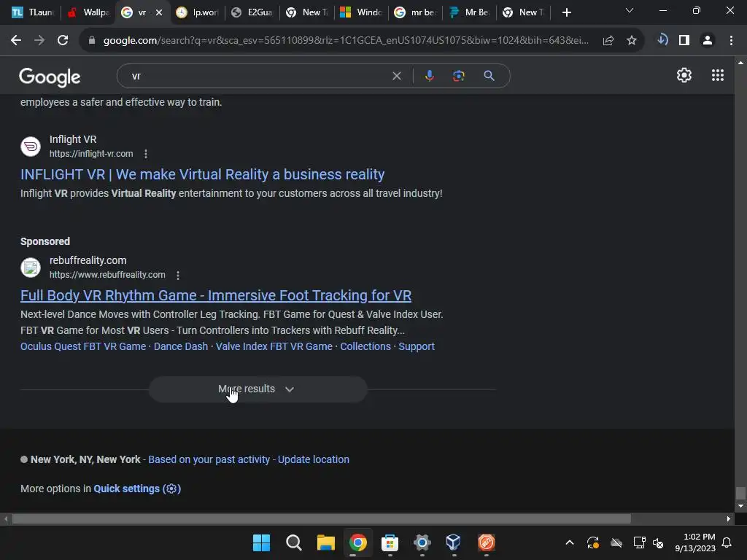Reload the current page
The image size is (747, 560).
[x=63, y=41]
